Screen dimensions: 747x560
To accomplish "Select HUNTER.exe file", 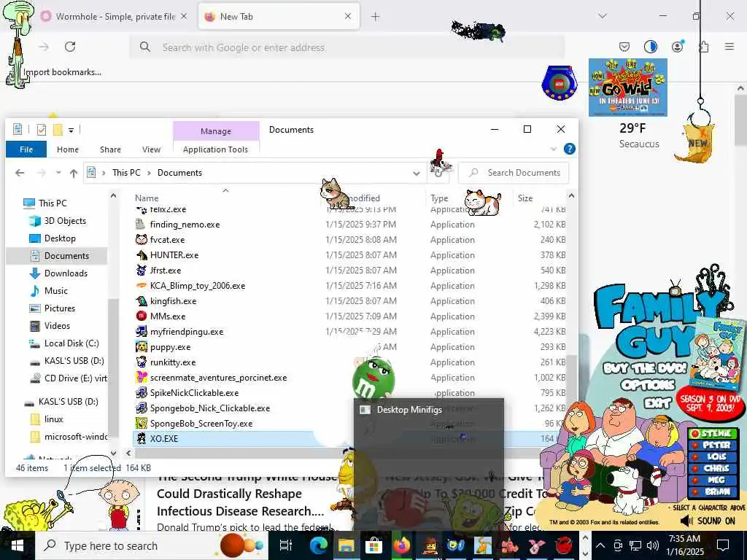I will pos(174,254).
